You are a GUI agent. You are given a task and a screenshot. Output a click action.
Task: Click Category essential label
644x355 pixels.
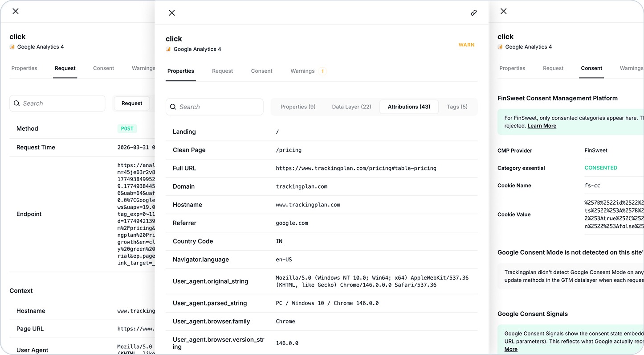point(521,168)
